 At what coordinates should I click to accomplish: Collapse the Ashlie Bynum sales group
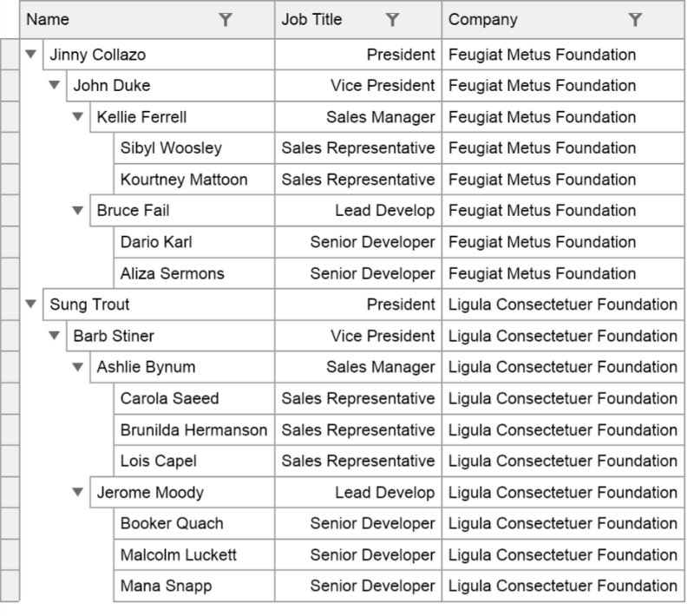click(x=77, y=367)
